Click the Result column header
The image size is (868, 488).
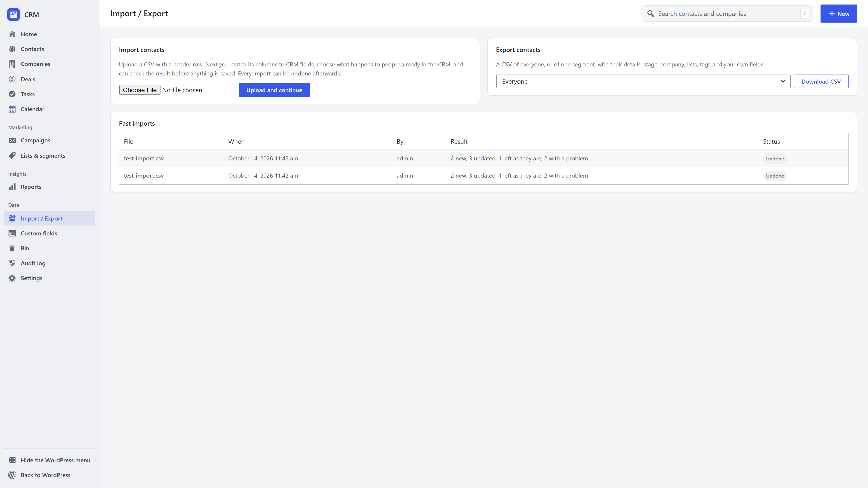point(459,141)
